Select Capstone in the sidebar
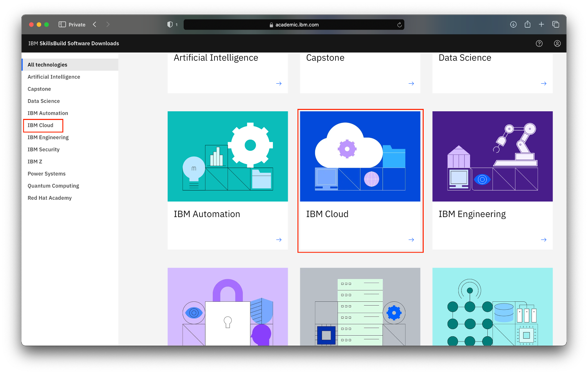The width and height of the screenshot is (588, 374). point(70,89)
